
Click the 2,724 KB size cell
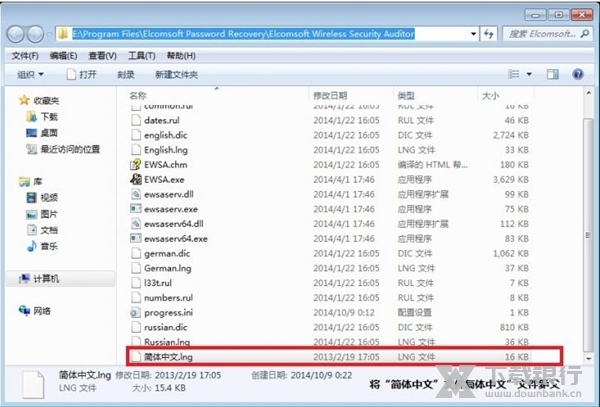511,135
